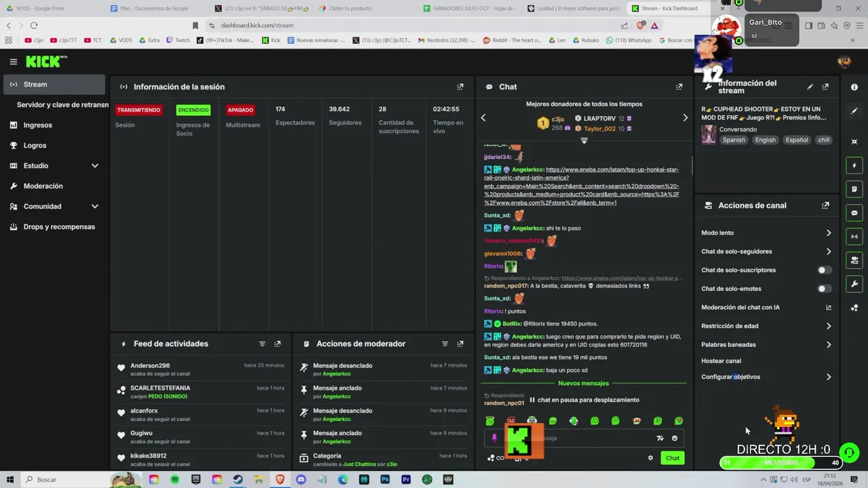Filter the Acciones de moderador list
The image size is (868, 488).
pyautogui.click(x=445, y=344)
